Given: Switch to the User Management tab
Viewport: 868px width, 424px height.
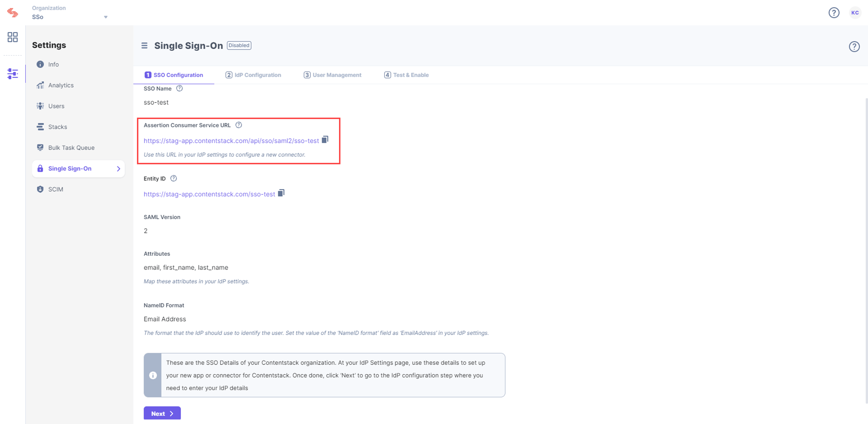Looking at the screenshot, I should (x=333, y=75).
